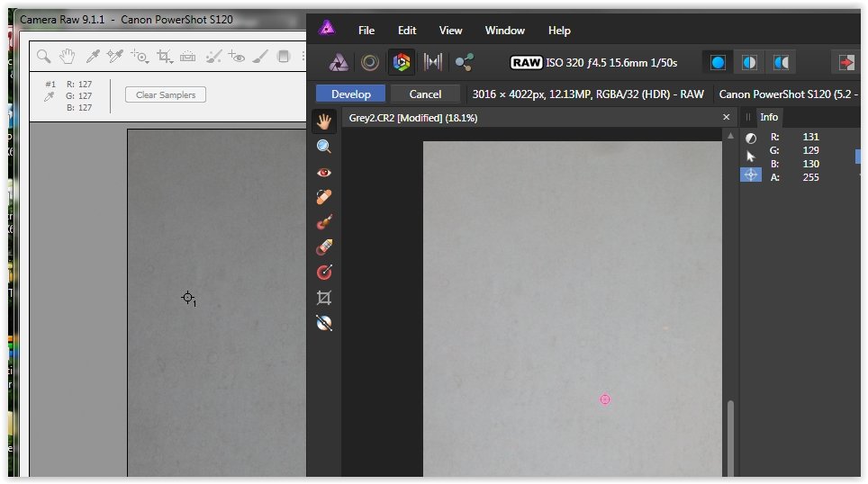
Task: Select the Hand tool in Camera Raw toolbar
Action: point(67,56)
